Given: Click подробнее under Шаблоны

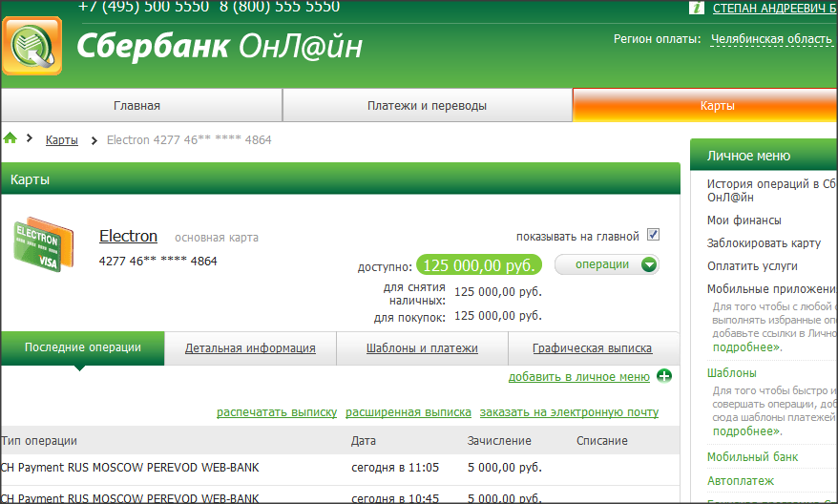Looking at the screenshot, I should tap(747, 430).
